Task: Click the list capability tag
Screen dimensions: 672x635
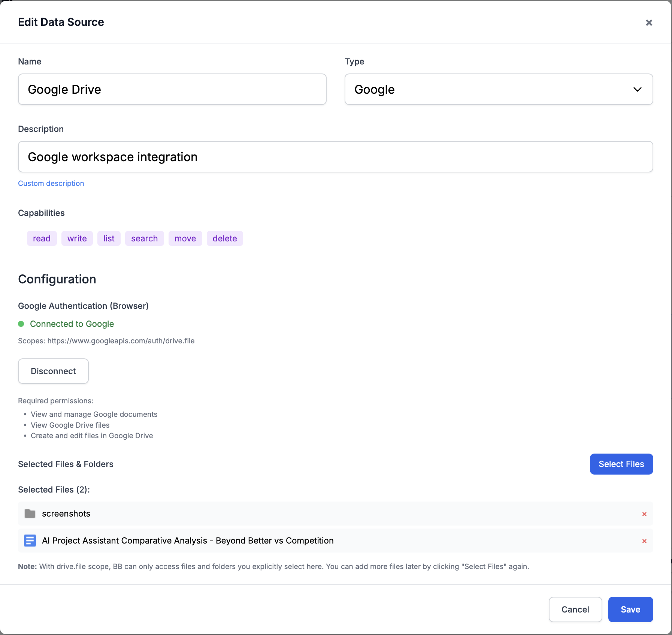Action: tap(109, 238)
